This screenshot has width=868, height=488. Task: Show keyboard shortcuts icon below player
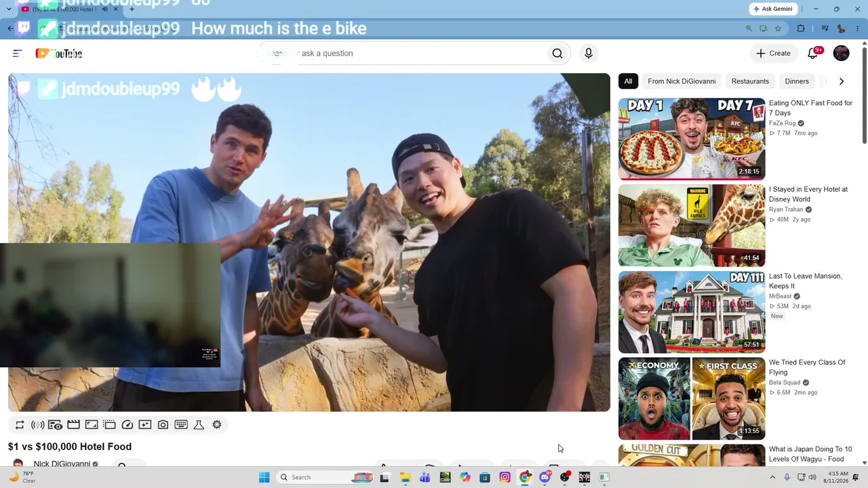tap(181, 425)
